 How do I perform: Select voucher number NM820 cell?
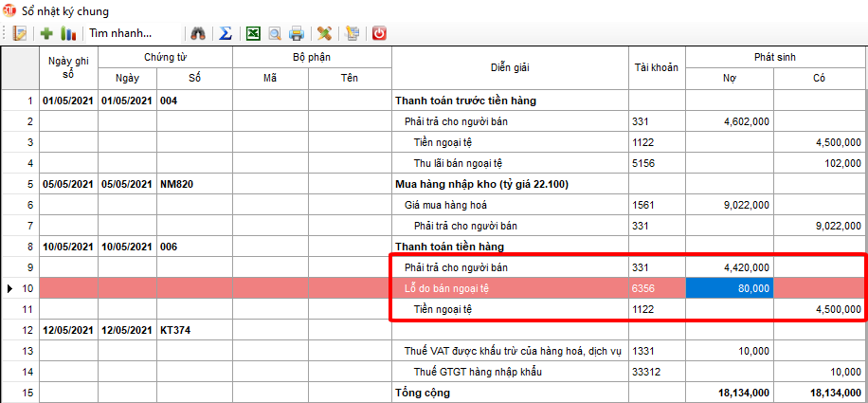pyautogui.click(x=195, y=184)
